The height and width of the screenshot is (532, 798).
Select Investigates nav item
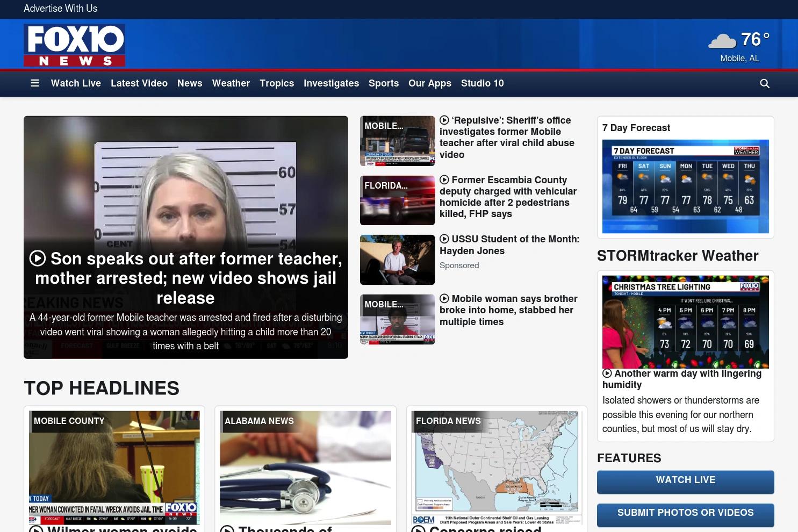point(331,83)
